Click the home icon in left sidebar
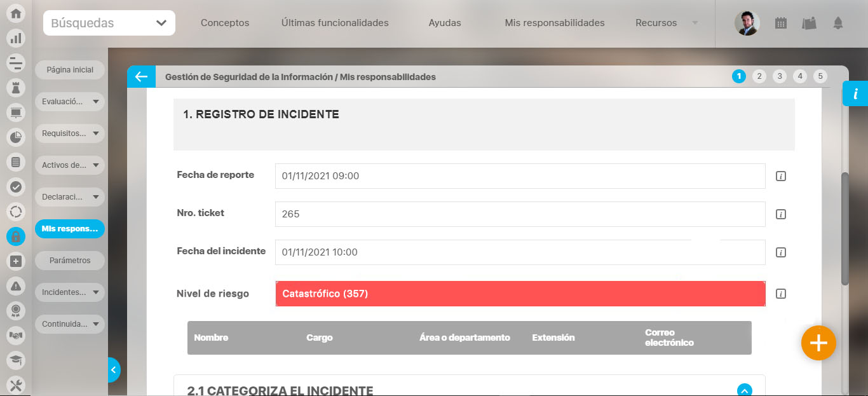 16,14
